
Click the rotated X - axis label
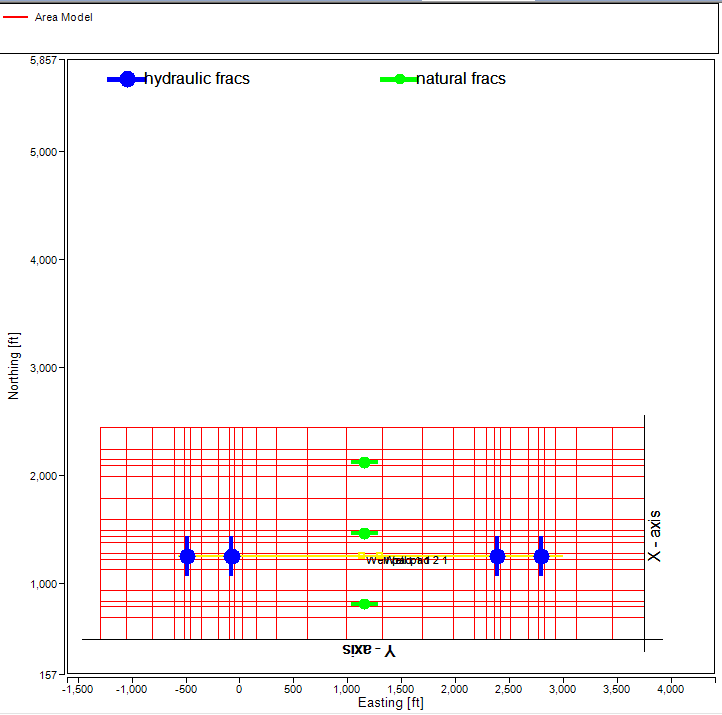pyautogui.click(x=655, y=540)
